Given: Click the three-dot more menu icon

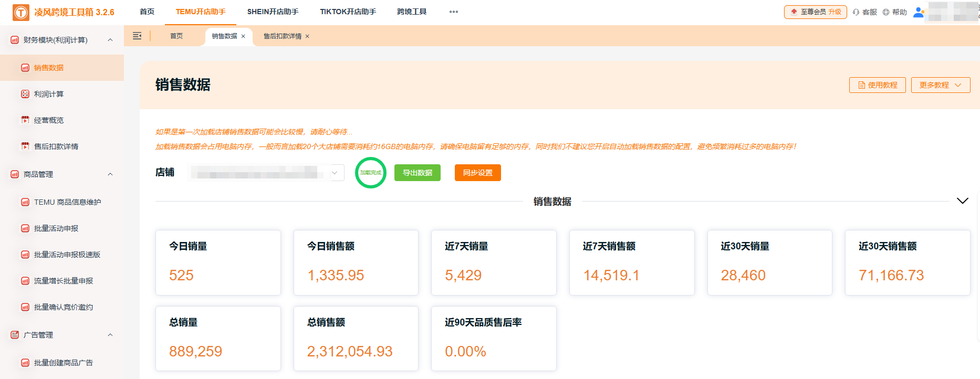Looking at the screenshot, I should pos(454,12).
